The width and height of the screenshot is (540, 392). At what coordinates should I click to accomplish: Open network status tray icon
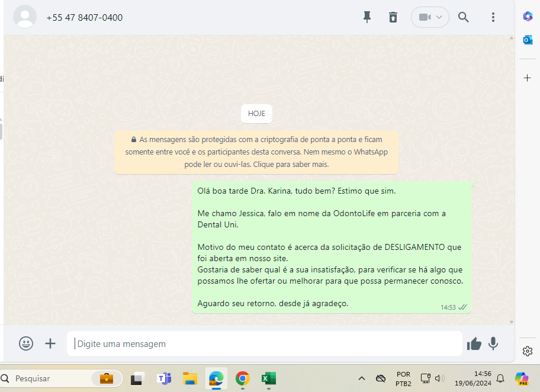coord(426,378)
